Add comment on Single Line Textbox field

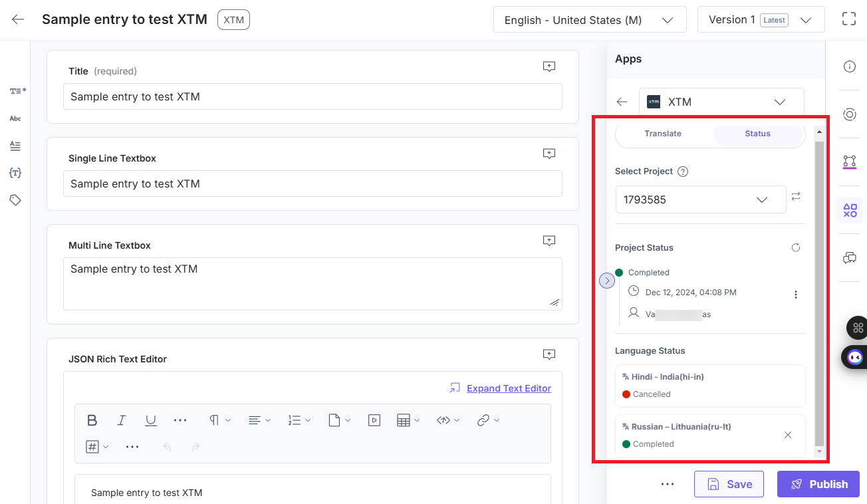point(549,154)
